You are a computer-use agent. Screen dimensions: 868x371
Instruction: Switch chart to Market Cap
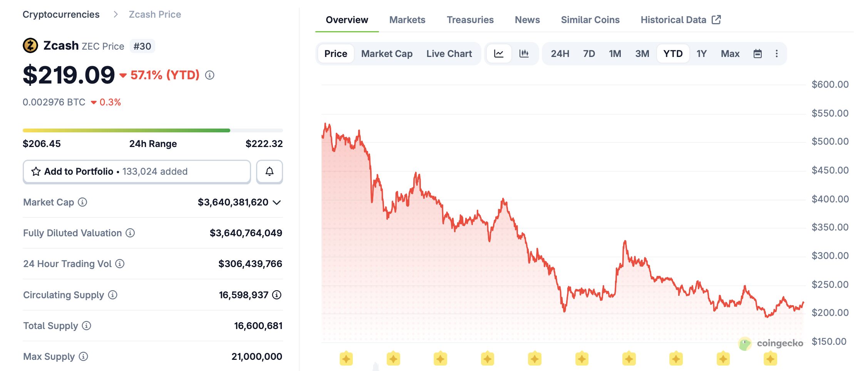(387, 53)
